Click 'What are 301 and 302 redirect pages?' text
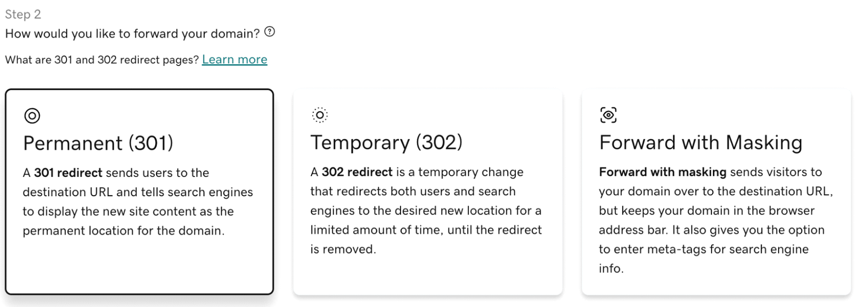 [102, 60]
